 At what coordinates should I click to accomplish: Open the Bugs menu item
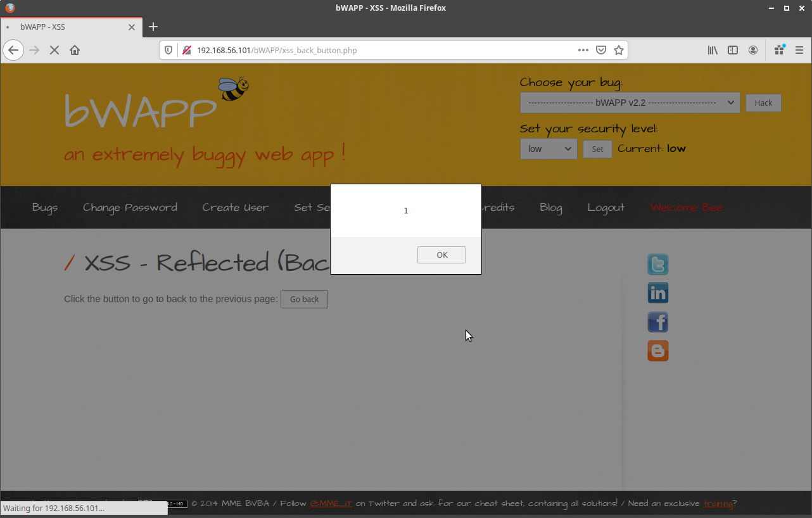click(x=45, y=208)
